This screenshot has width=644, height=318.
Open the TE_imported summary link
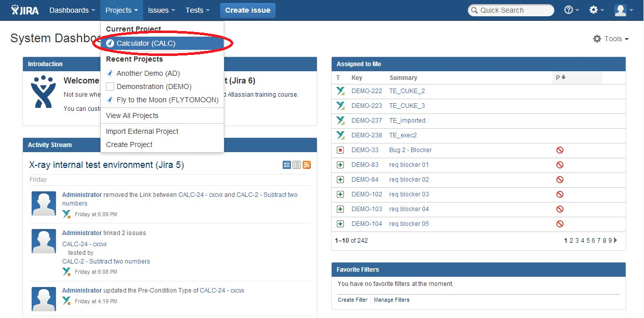click(x=407, y=121)
